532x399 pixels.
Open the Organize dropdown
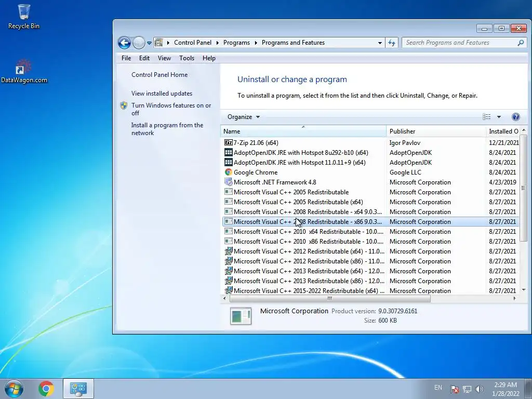point(243,117)
